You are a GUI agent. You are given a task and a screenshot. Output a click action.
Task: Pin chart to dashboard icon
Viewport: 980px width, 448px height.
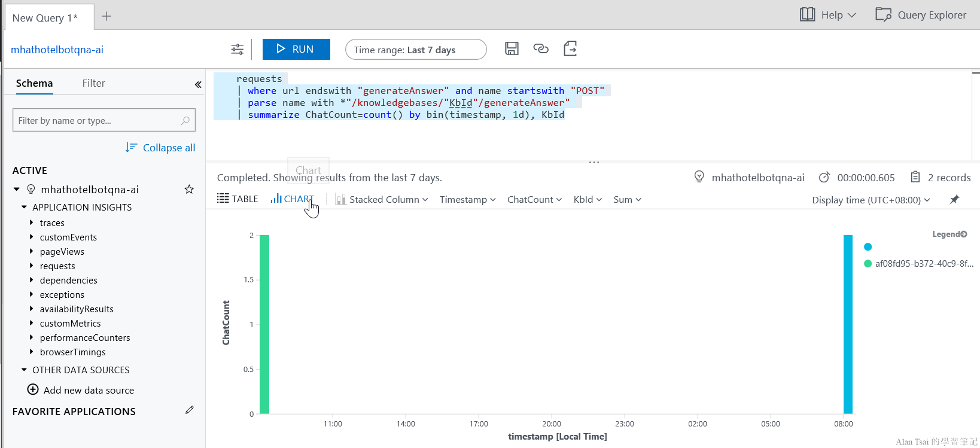pyautogui.click(x=954, y=200)
